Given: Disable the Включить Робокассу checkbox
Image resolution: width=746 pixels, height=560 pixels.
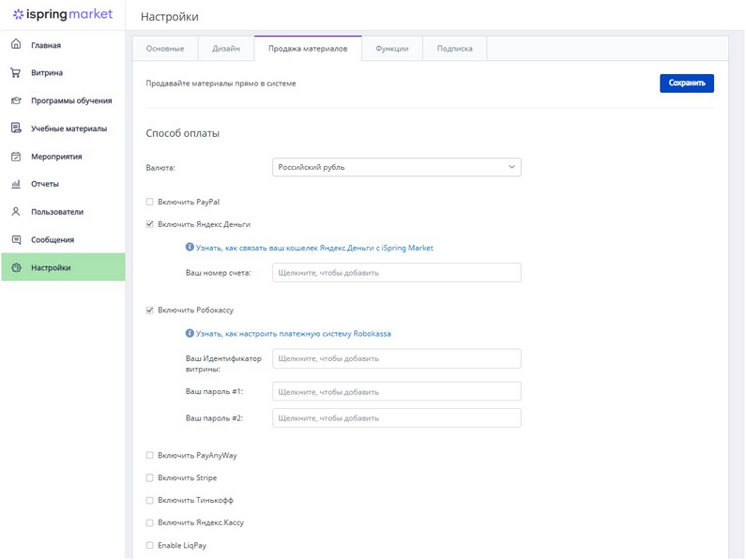Looking at the screenshot, I should [150, 310].
